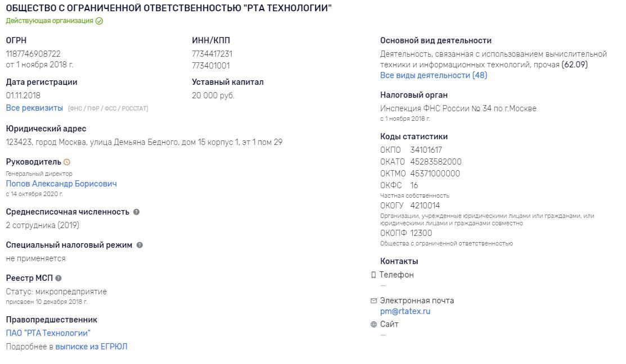Click the green active organization checkmark icon
Screen dimensions: 626x364
pyautogui.click(x=100, y=21)
